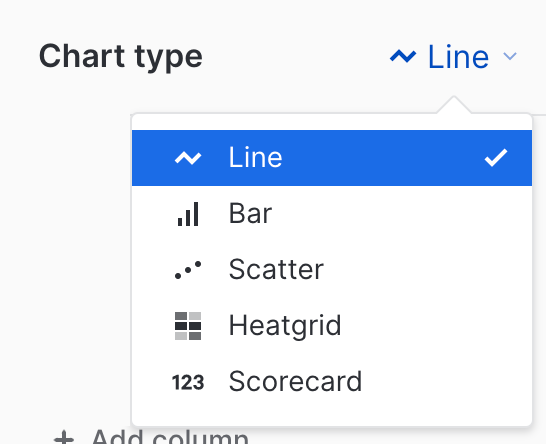Click blank white padding above highlighted Line row
Viewport: 546px width, 444px height.
click(332, 122)
